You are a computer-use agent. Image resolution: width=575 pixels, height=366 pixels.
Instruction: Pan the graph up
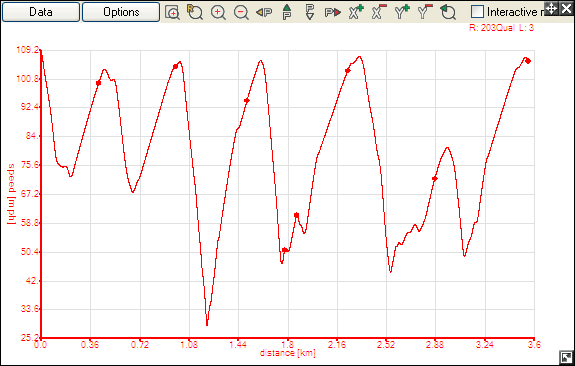click(x=287, y=12)
